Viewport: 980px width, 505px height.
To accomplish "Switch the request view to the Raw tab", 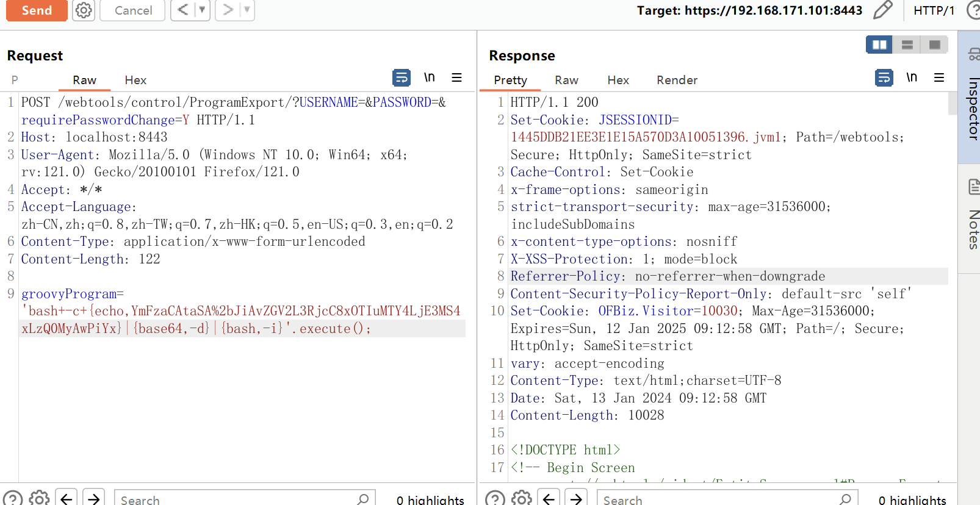I will pos(84,80).
